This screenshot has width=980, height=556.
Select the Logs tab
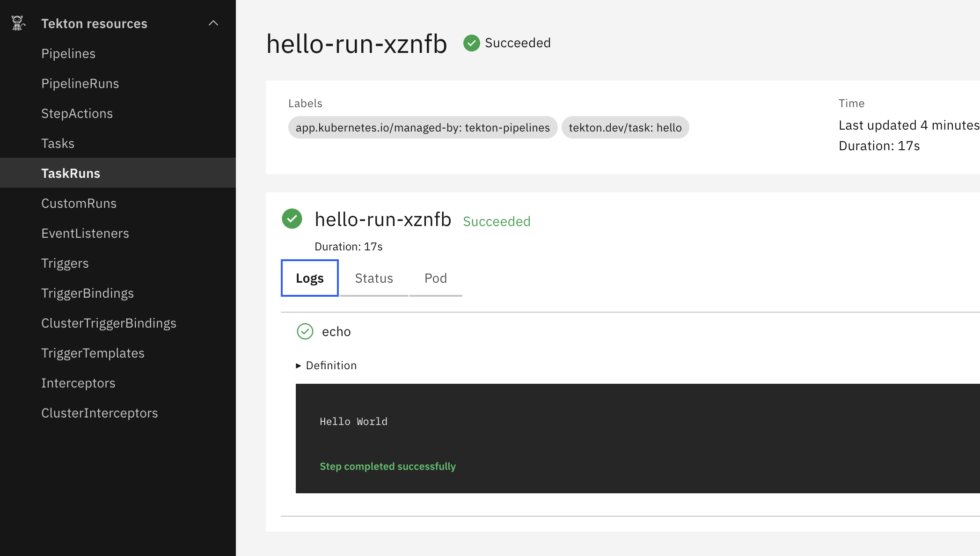(x=309, y=278)
